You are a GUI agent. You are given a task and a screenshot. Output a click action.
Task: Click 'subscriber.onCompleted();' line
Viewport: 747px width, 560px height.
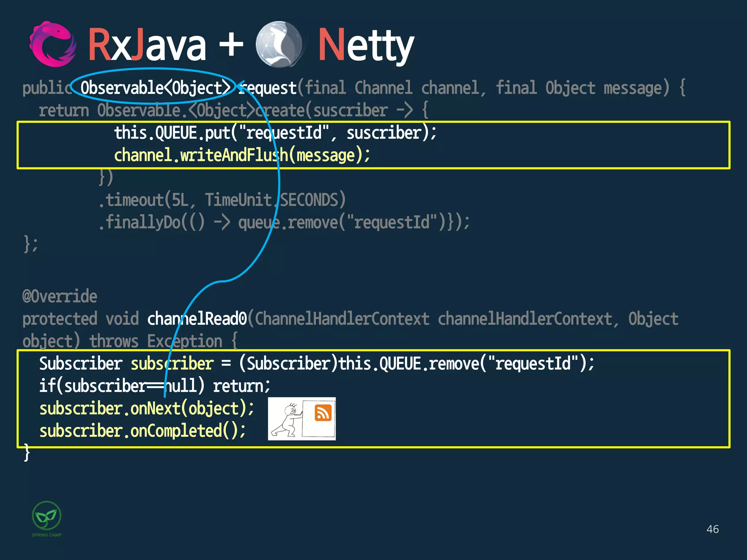143,431
